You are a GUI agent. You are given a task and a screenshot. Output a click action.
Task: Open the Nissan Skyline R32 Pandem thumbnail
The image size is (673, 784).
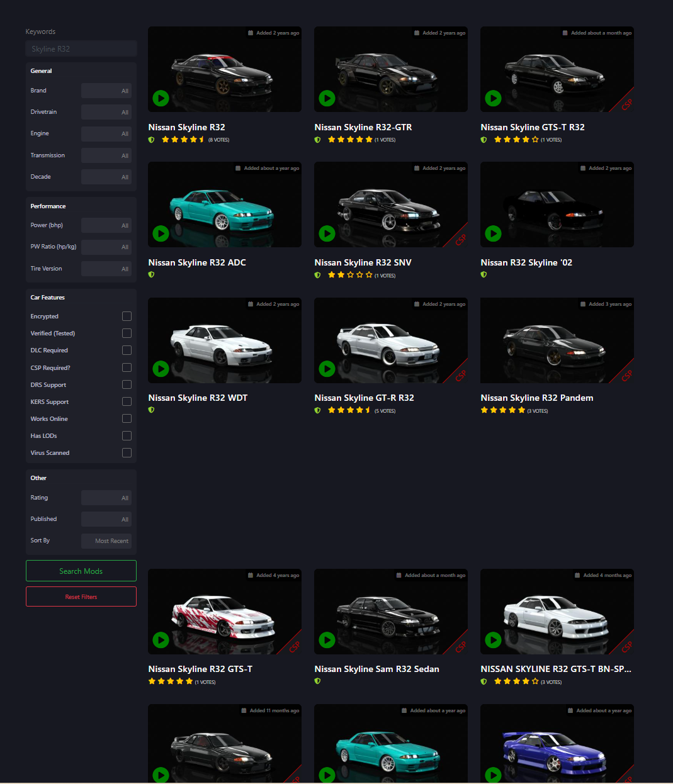[557, 340]
